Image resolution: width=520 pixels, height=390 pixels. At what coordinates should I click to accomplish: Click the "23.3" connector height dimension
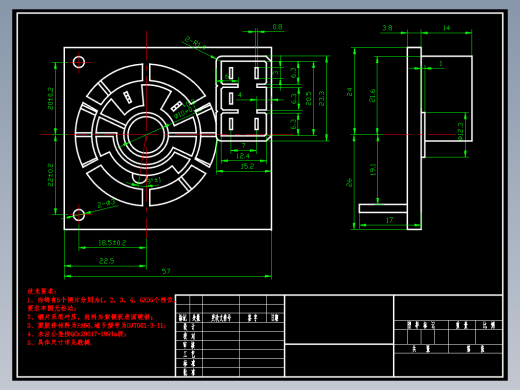tap(321, 98)
